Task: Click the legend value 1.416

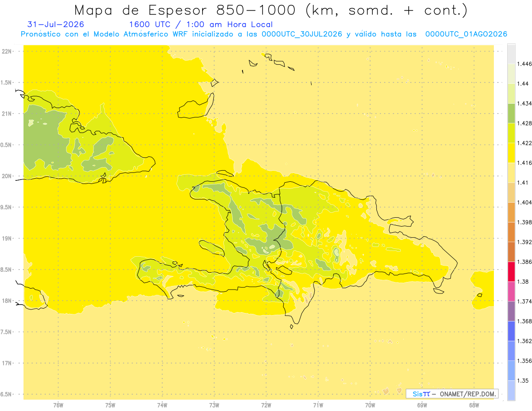Action: coord(524,163)
